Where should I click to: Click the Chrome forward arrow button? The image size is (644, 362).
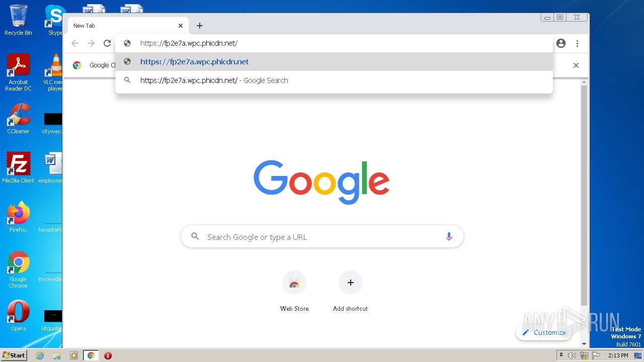tap(91, 43)
